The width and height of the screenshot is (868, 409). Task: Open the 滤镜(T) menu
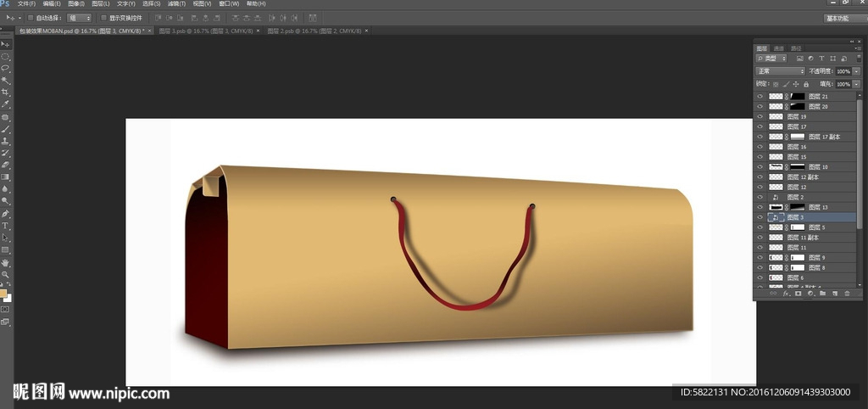click(x=177, y=3)
